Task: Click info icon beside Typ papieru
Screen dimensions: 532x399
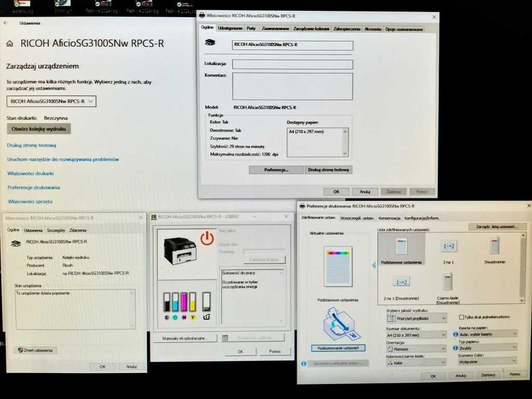Action: tap(456, 348)
